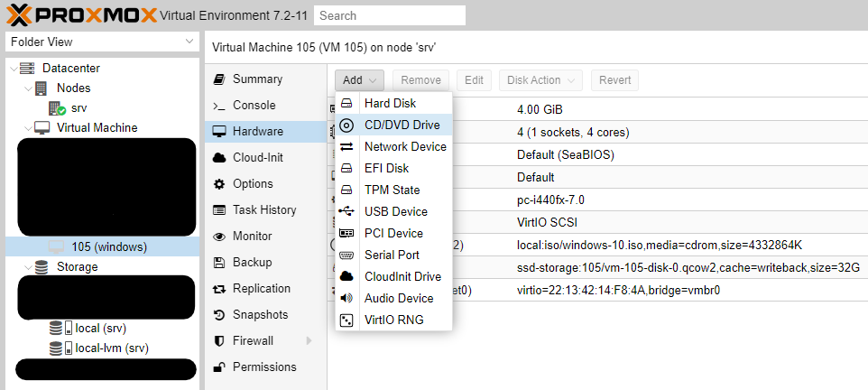The width and height of the screenshot is (868, 390).
Task: Click the CloudInit Drive cloud icon
Action: coord(346,276)
